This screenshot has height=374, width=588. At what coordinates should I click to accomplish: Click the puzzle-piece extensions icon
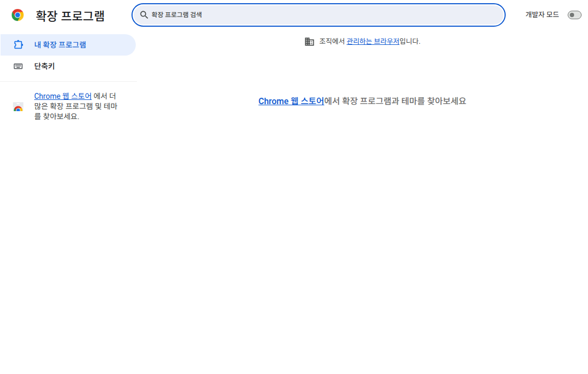click(x=18, y=44)
